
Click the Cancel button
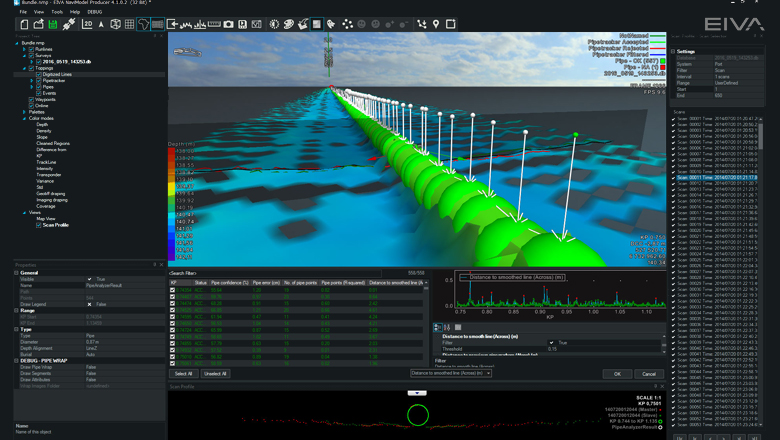649,374
